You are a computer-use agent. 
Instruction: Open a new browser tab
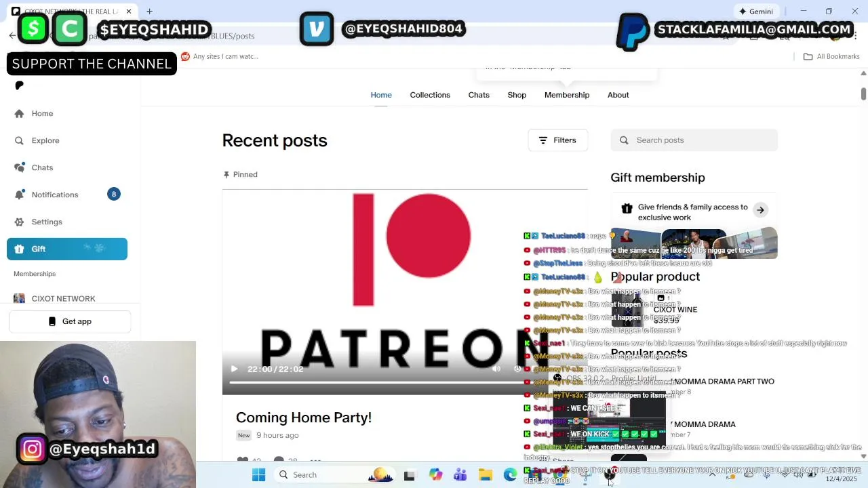pyautogui.click(x=149, y=12)
